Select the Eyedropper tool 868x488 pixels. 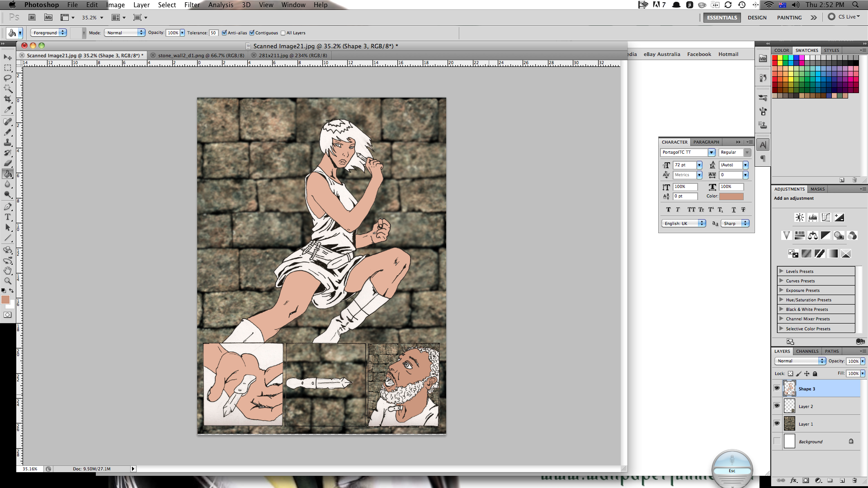pos(8,109)
